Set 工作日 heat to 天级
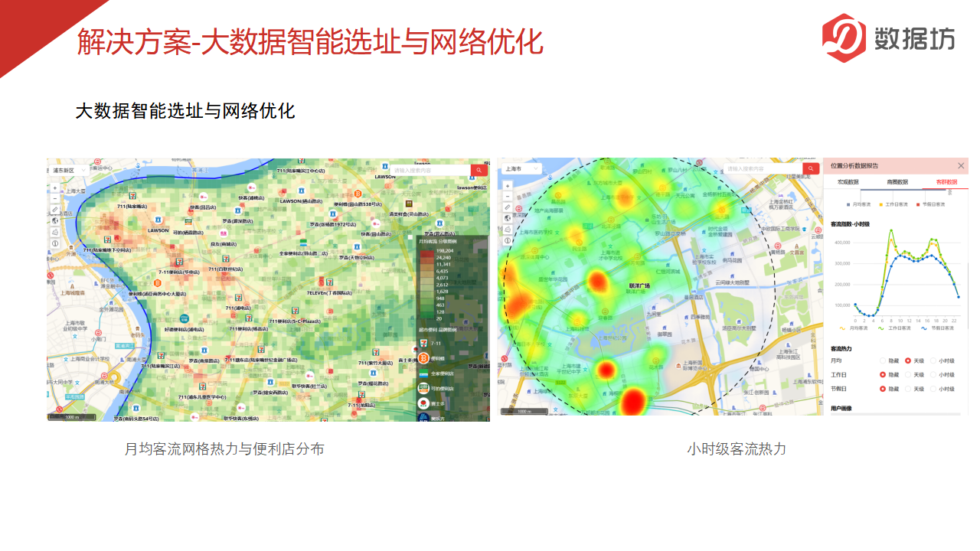 [908, 375]
